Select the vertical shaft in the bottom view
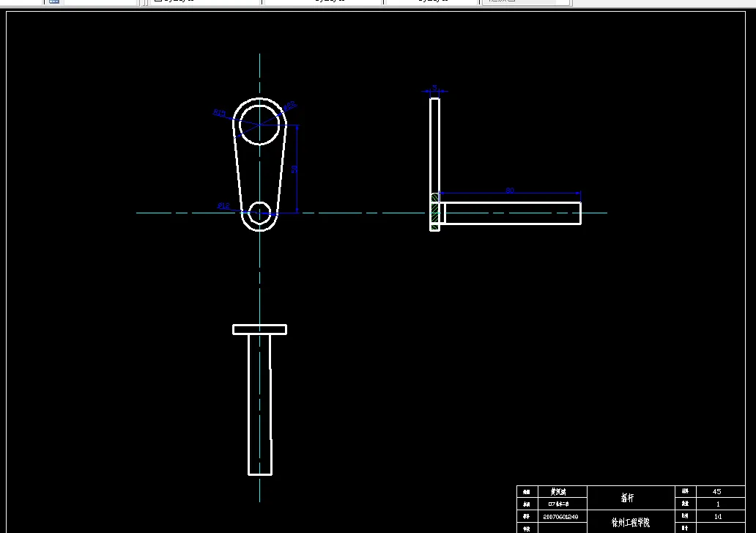 tap(260, 405)
